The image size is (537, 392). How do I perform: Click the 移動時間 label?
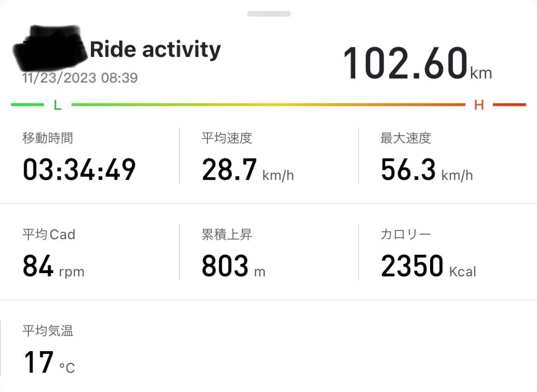48,138
